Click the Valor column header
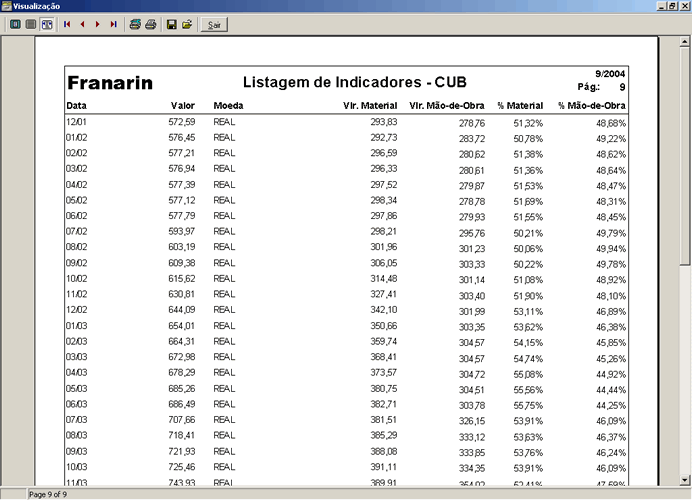Viewport: 692px width, 500px height. [x=183, y=105]
